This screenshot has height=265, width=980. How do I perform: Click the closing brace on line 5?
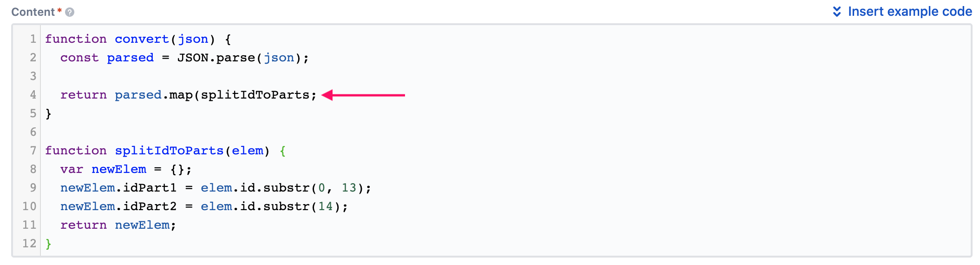pyautogui.click(x=48, y=113)
